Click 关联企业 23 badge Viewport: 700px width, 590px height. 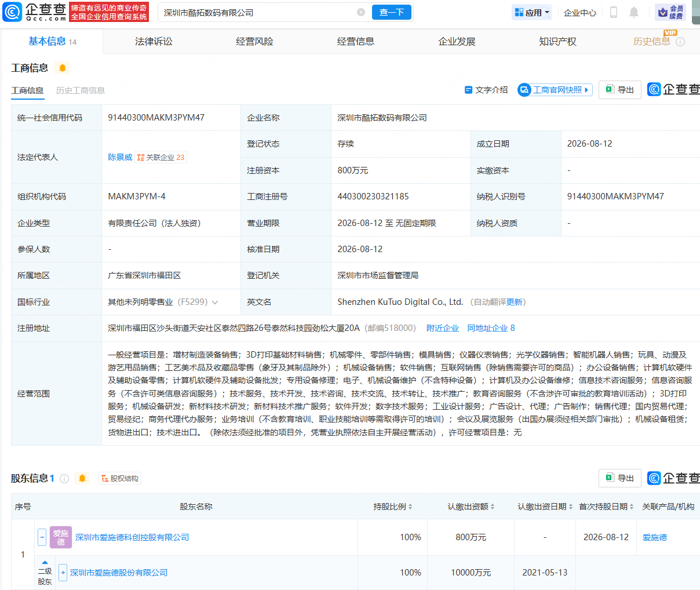pyautogui.click(x=161, y=157)
